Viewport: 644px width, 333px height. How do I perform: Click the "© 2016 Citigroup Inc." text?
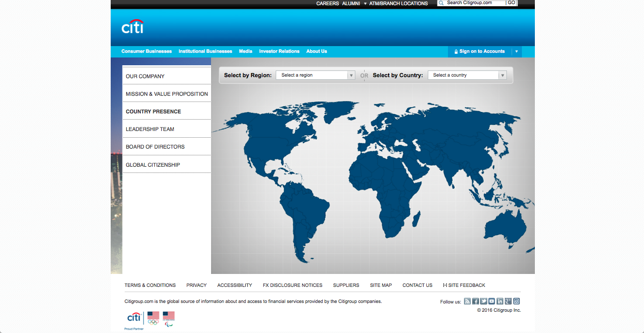(x=499, y=311)
